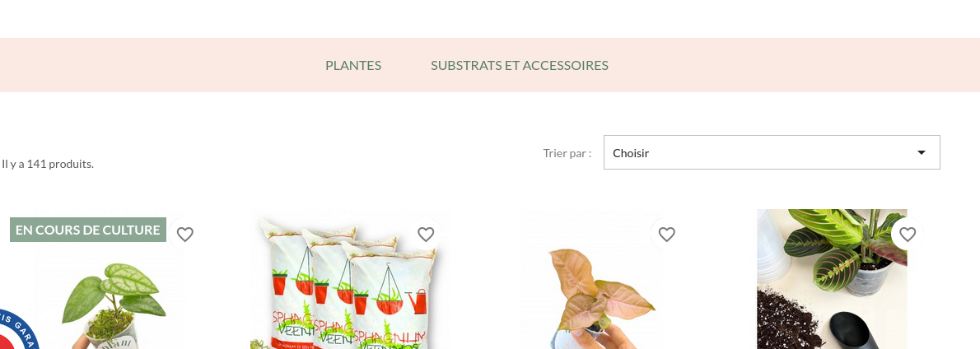Click the heart icon on Sphagnum moss bags
The image size is (980, 349).
pyautogui.click(x=426, y=234)
